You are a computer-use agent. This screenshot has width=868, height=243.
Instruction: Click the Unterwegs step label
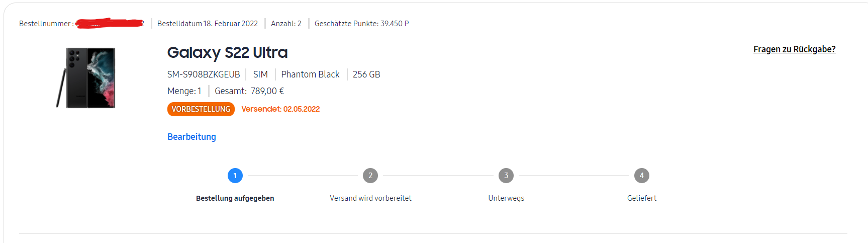(506, 198)
